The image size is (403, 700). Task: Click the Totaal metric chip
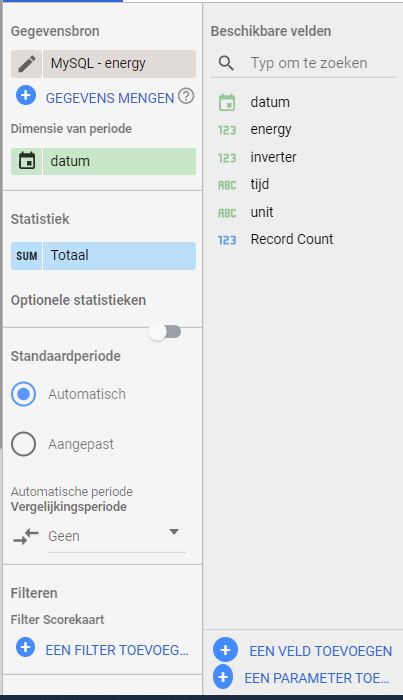(104, 256)
